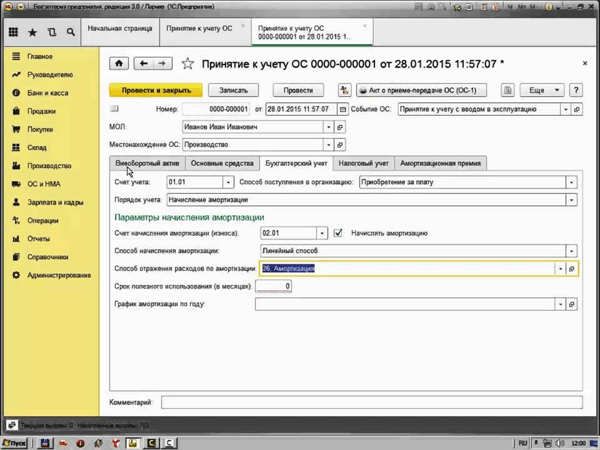Screen dimensions: 600x450
Task: Toggle Начислять амортизацию checkbox
Action: [340, 233]
